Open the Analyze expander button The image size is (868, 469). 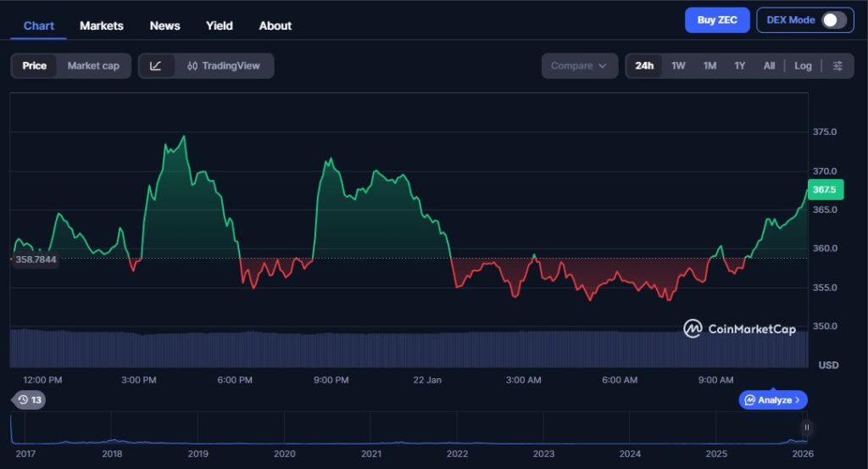click(773, 400)
